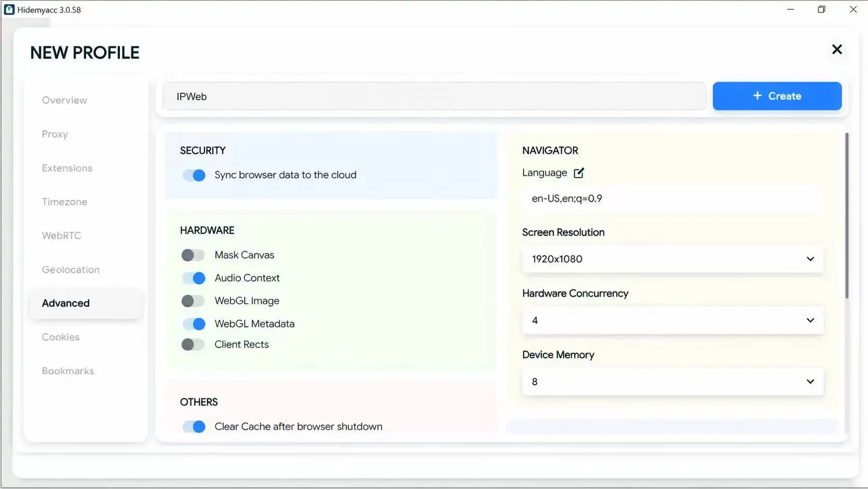Select the Timezone tab
868x489 pixels.
(x=64, y=202)
